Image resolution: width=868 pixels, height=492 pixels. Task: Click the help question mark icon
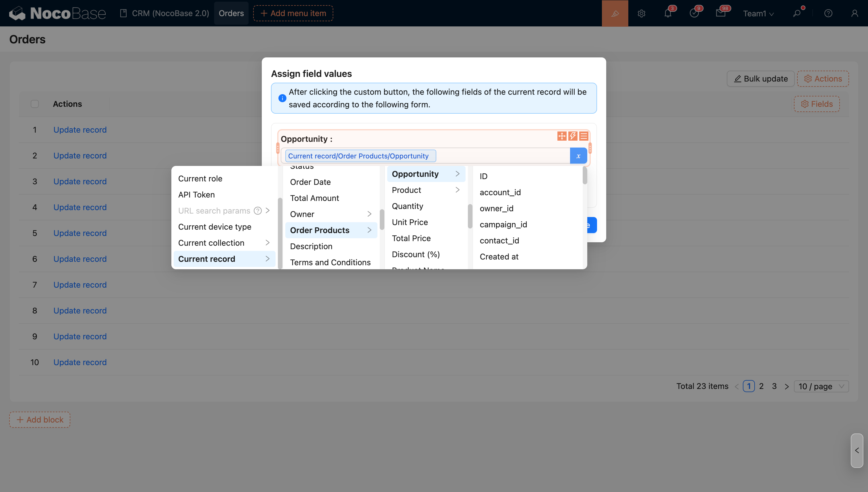tap(828, 13)
